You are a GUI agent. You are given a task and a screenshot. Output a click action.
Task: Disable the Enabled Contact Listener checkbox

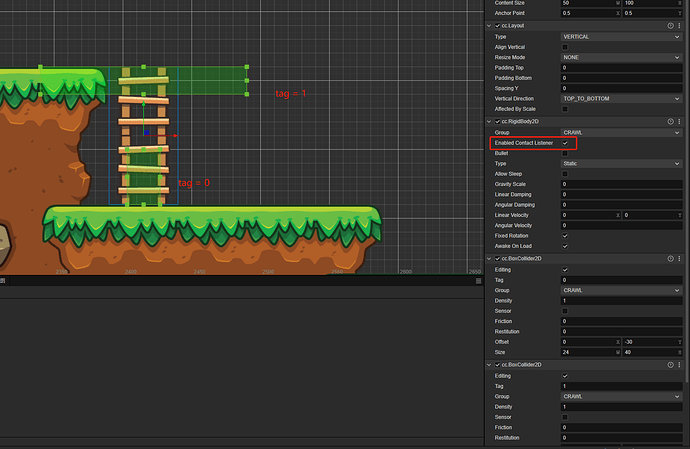[x=565, y=143]
